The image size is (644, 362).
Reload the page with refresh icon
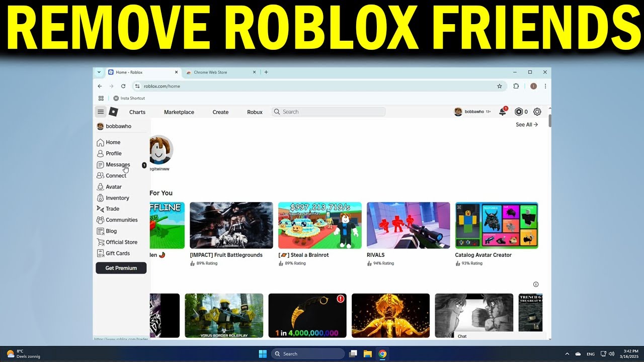click(123, 86)
